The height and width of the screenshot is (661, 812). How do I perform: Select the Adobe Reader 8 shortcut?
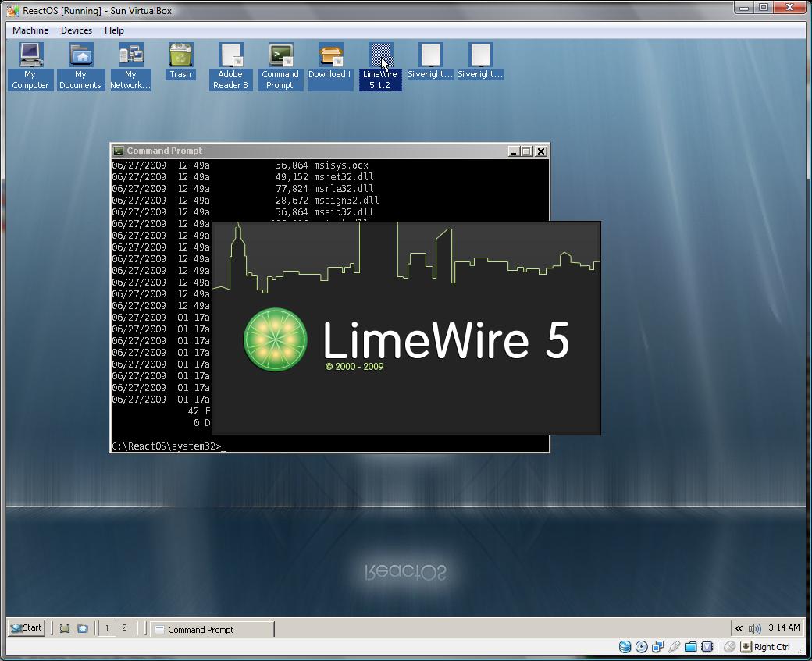(x=230, y=66)
